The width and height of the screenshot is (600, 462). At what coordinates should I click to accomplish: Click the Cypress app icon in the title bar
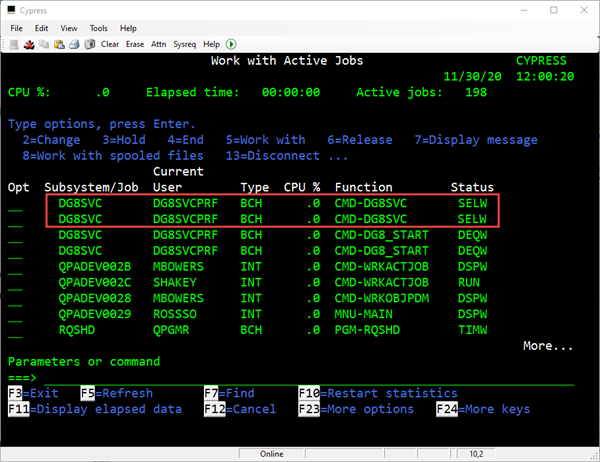pyautogui.click(x=12, y=9)
